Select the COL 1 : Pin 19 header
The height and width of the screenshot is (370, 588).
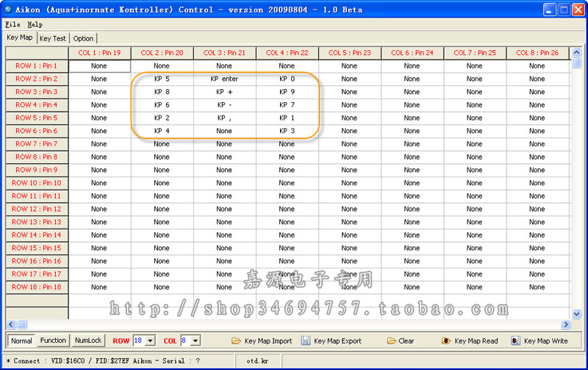[99, 53]
